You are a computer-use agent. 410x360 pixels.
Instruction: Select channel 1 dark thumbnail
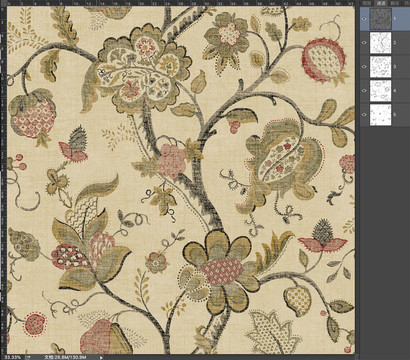pyautogui.click(x=380, y=19)
